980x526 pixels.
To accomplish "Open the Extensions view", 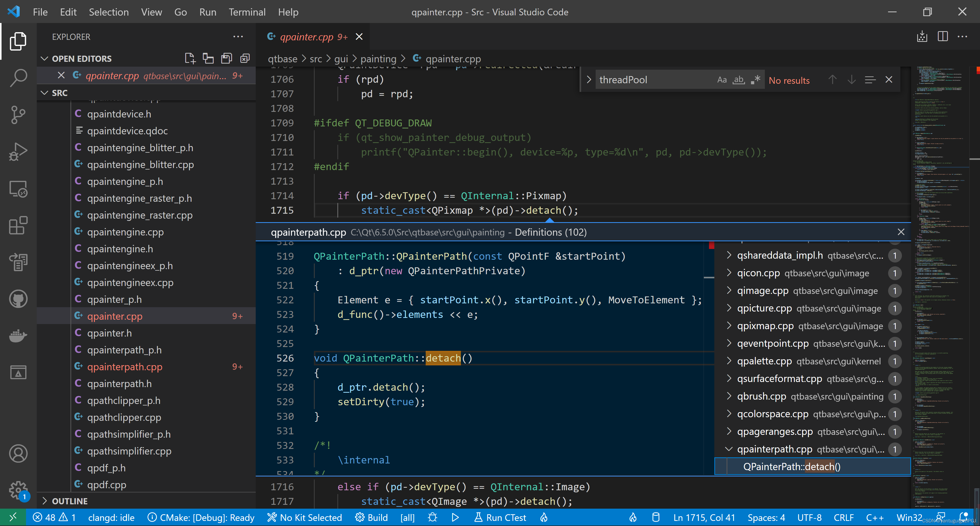I will pyautogui.click(x=18, y=225).
